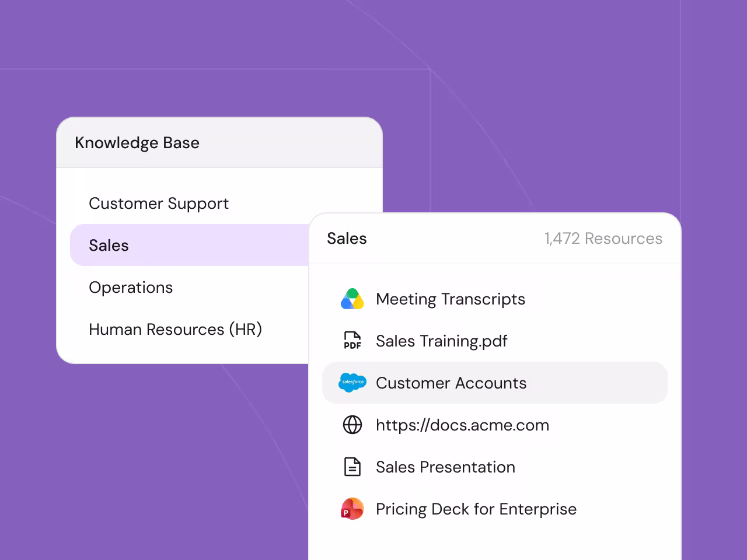
Task: Click the Knowledge Base panel header
Action: click(x=219, y=142)
